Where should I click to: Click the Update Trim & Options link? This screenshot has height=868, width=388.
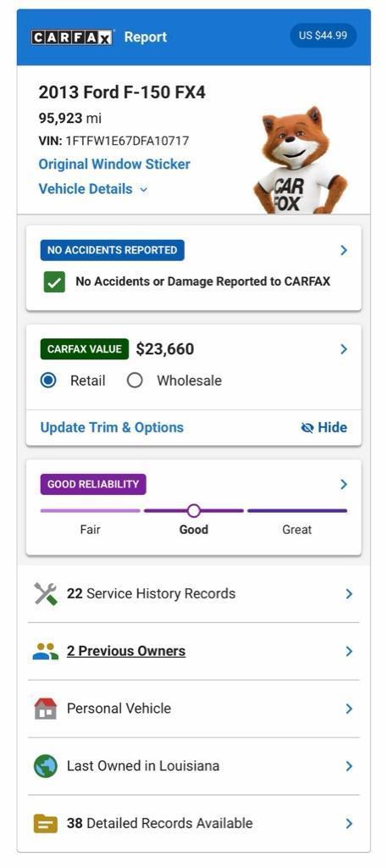tap(112, 428)
